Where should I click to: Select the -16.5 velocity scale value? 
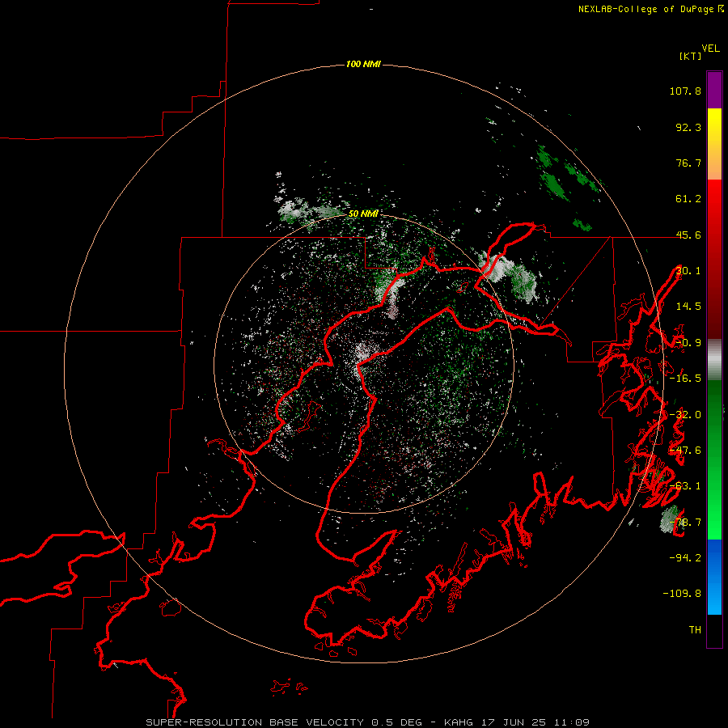tap(685, 379)
